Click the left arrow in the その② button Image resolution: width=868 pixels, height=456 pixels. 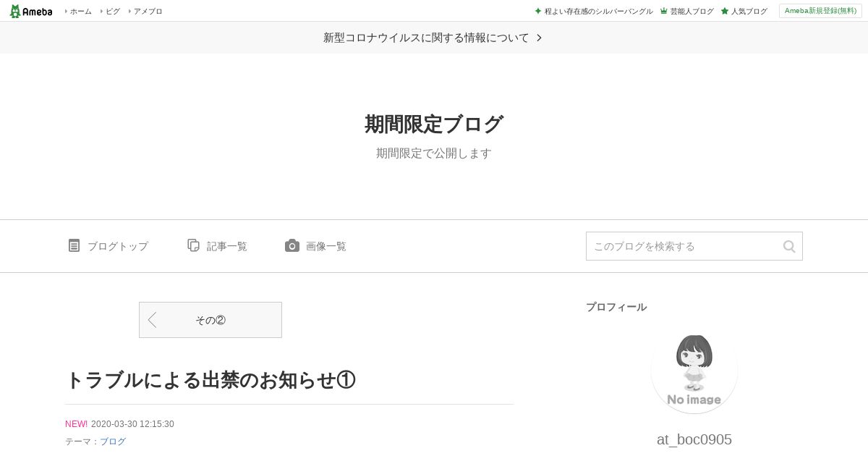152,320
